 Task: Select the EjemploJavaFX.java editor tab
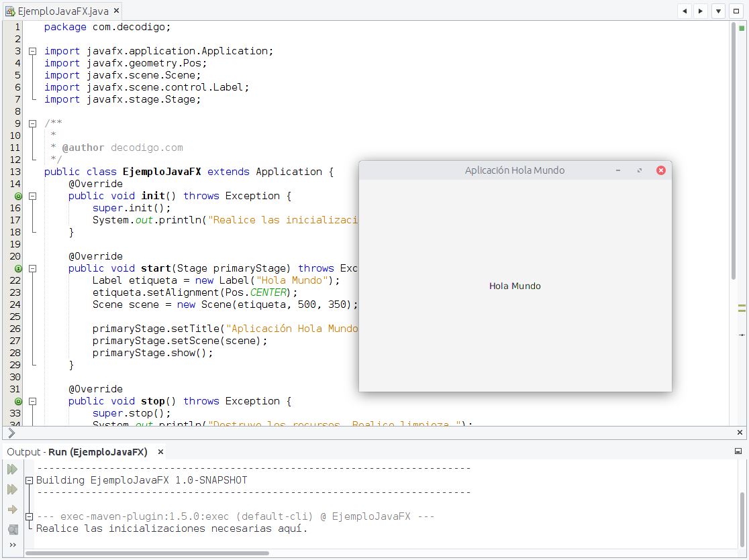[x=60, y=11]
